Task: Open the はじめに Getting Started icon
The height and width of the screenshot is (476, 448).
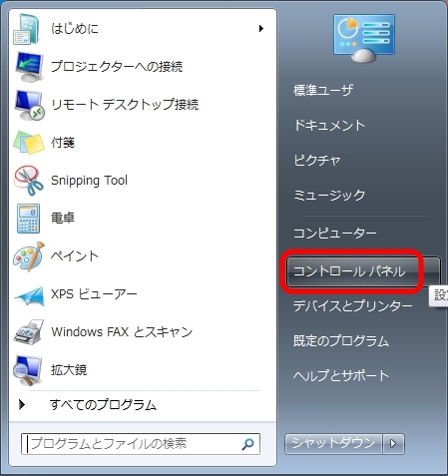Action: coord(28,29)
